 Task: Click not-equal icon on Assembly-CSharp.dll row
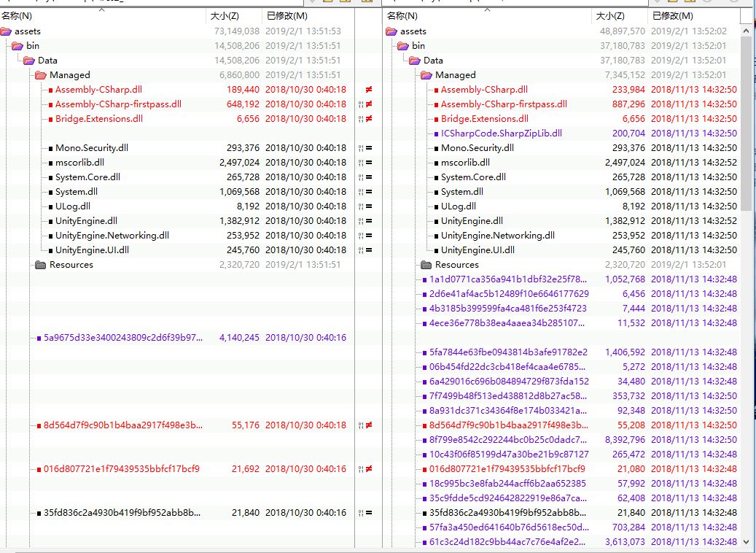tap(369, 90)
